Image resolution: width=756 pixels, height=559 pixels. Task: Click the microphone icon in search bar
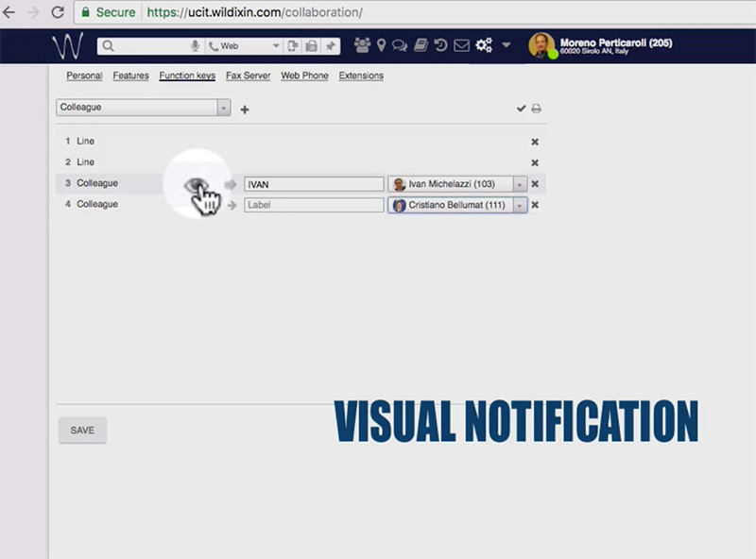click(x=196, y=44)
